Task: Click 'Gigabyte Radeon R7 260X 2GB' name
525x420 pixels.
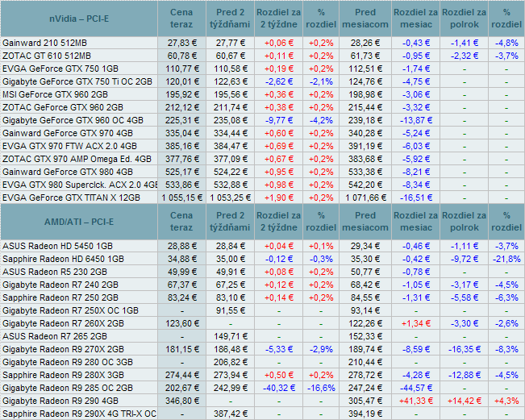Action: click(x=63, y=323)
